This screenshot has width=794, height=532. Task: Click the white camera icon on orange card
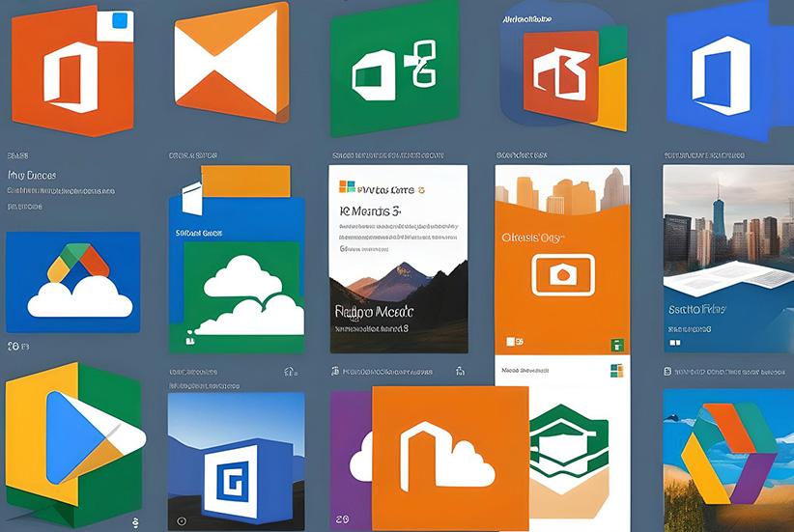click(x=561, y=277)
